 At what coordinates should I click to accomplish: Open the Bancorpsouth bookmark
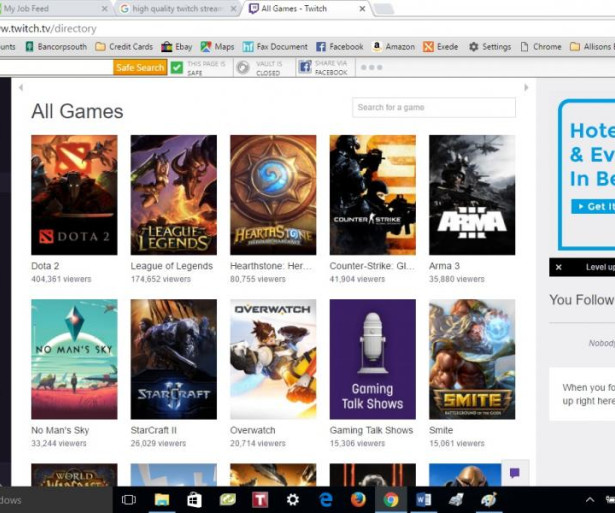(56, 47)
